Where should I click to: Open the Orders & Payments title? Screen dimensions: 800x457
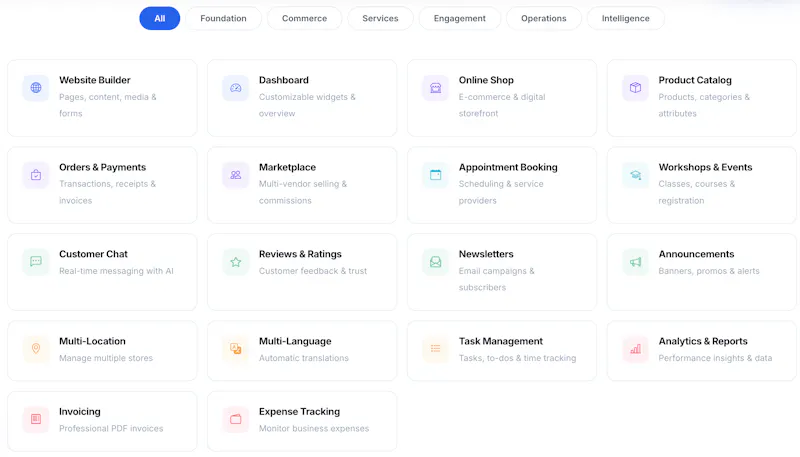pos(103,167)
